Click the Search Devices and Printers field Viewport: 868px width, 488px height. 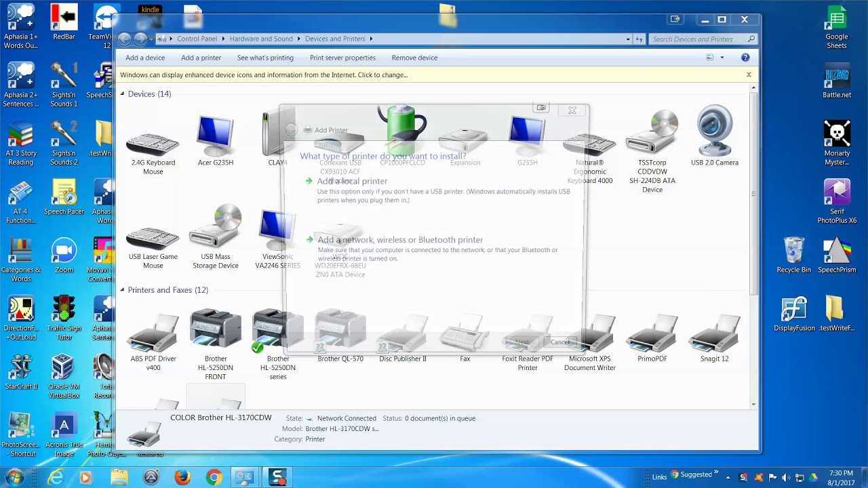click(703, 39)
